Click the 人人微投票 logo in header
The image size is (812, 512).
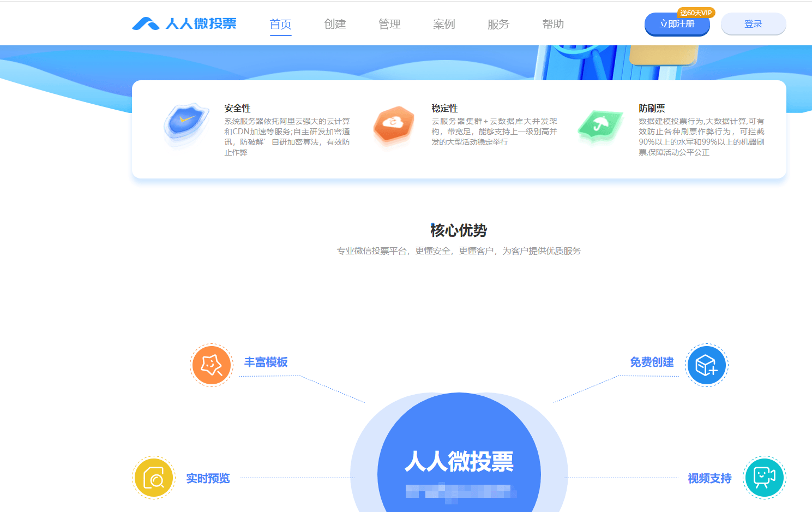point(184,23)
